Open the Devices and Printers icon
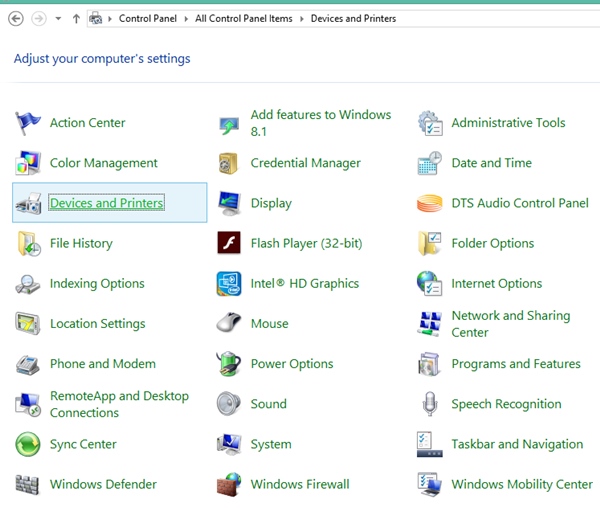The image size is (600, 519). click(28, 203)
